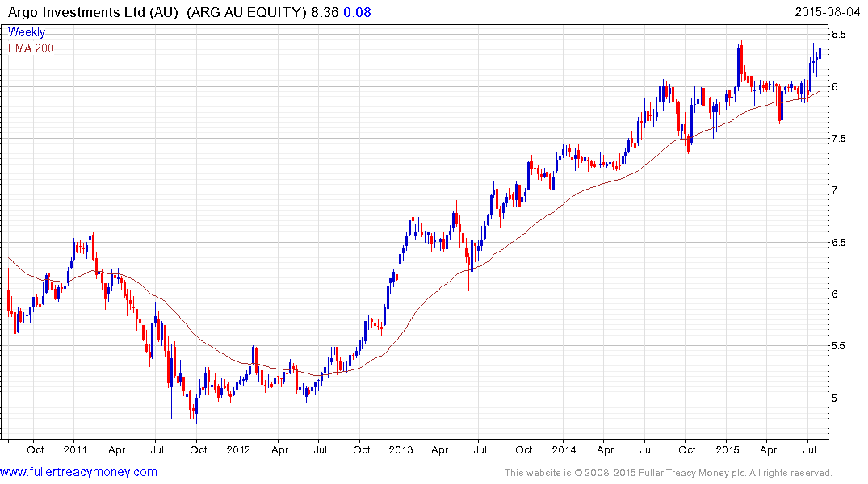Click the Weekly interval label
Image resolution: width=868 pixels, height=484 pixels.
coord(27,32)
